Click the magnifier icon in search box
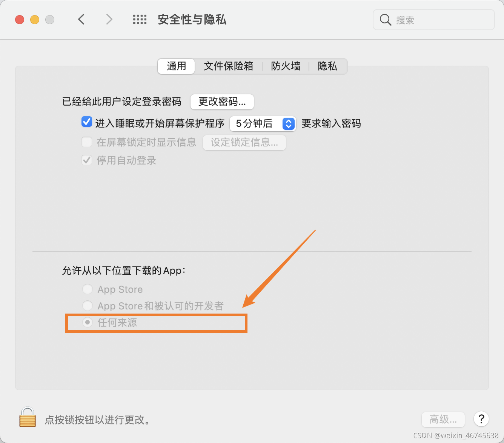Image resolution: width=504 pixels, height=443 pixels. tap(385, 20)
